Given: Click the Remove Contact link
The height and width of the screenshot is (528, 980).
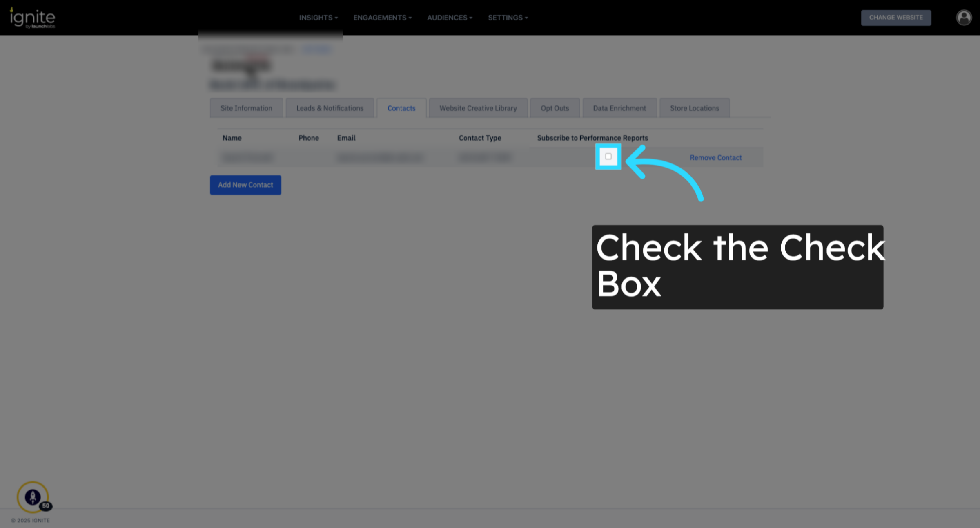Looking at the screenshot, I should click(x=715, y=158).
